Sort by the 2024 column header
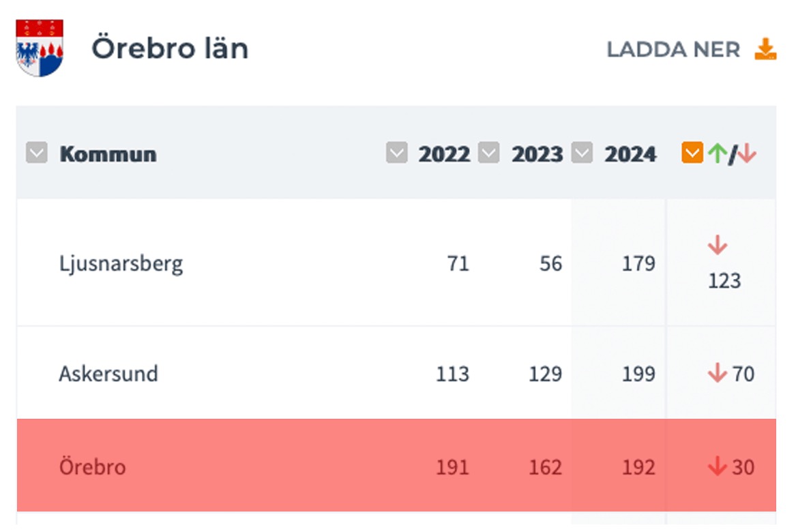The width and height of the screenshot is (798, 532). [630, 155]
